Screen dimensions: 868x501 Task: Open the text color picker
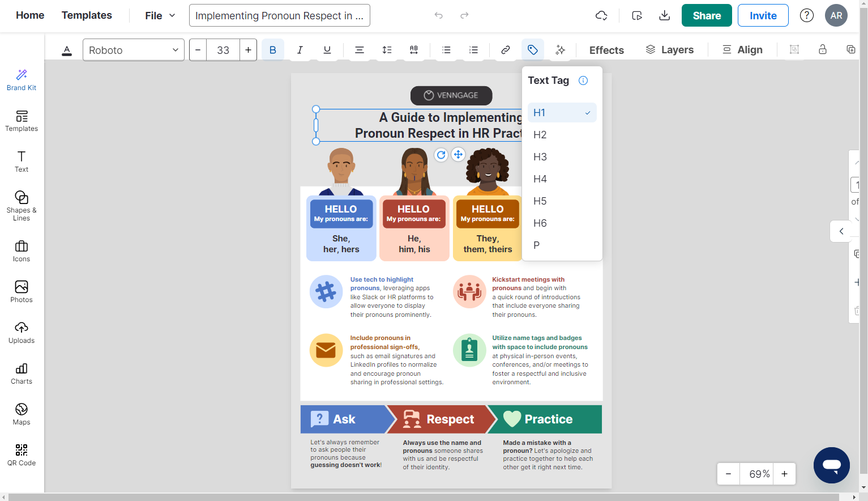67,50
